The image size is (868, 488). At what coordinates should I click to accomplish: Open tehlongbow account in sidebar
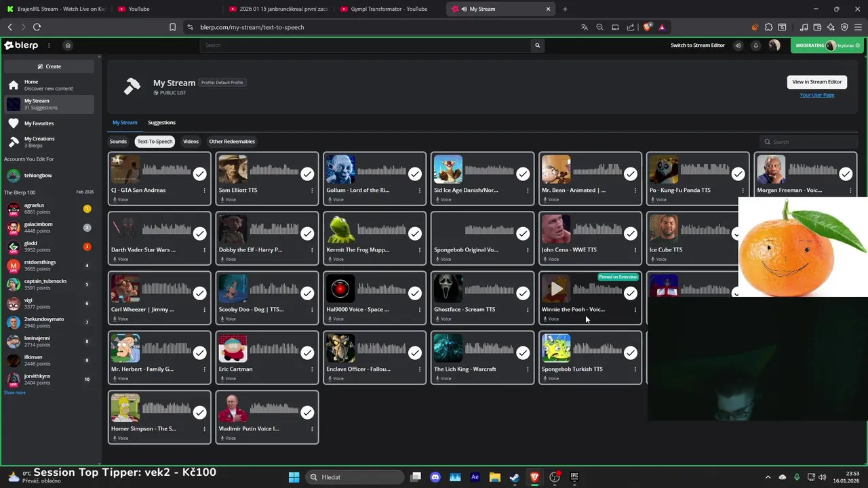click(49, 176)
